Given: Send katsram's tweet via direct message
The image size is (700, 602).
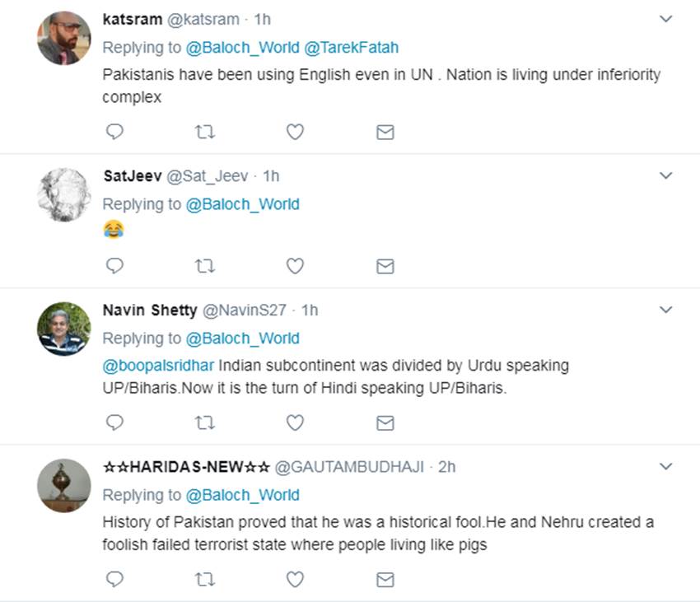Looking at the screenshot, I should point(385,132).
